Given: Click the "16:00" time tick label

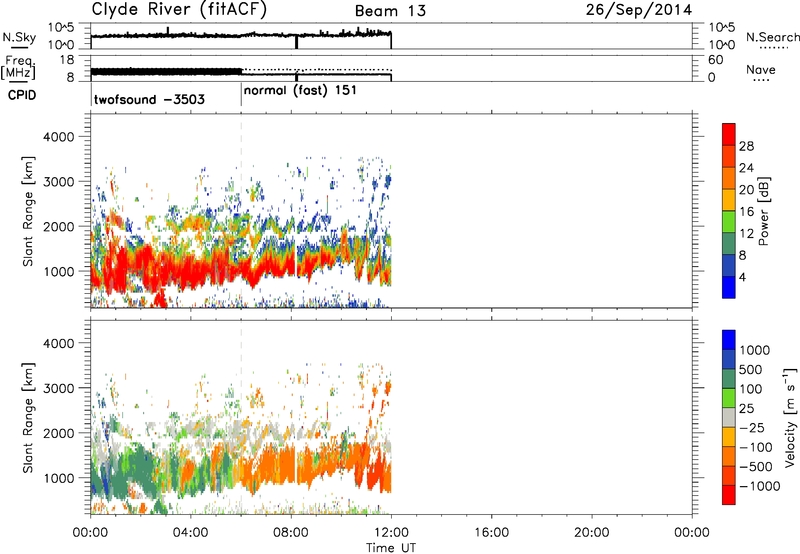Looking at the screenshot, I should point(491,533).
